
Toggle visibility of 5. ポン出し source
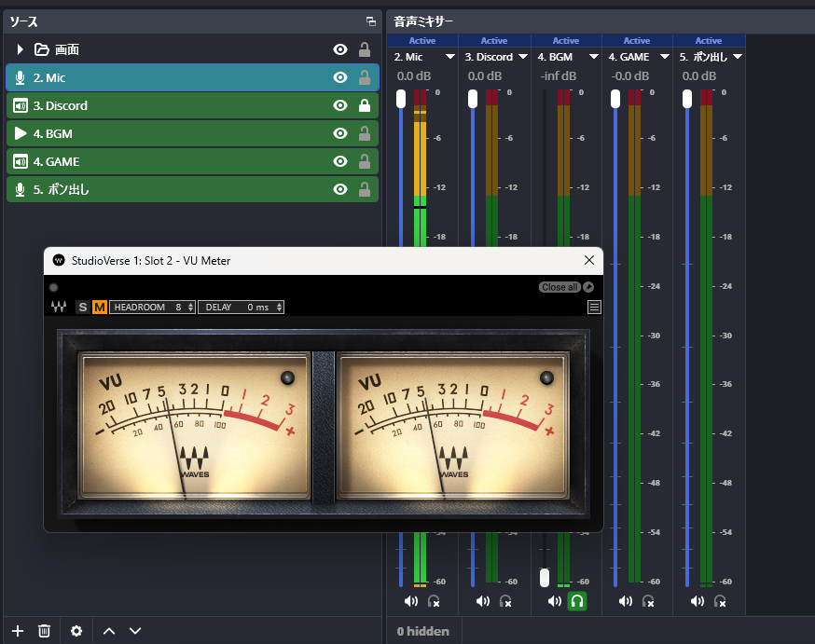coord(340,189)
